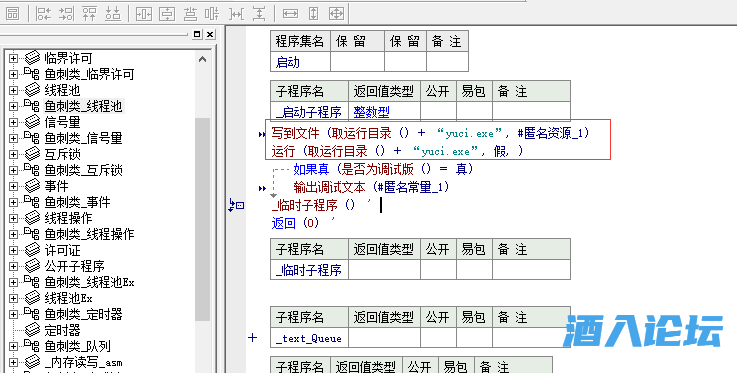The width and height of the screenshot is (737, 373).
Task: Click the arrow marker beside 输出调试文本 line
Action: pyautogui.click(x=262, y=188)
